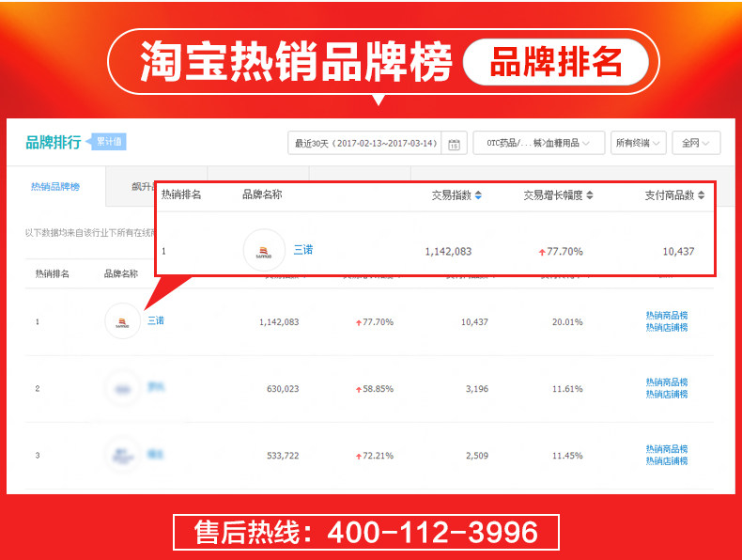Click the 品牌排行 heading
This screenshot has height=560, width=742.
pyautogui.click(x=54, y=142)
